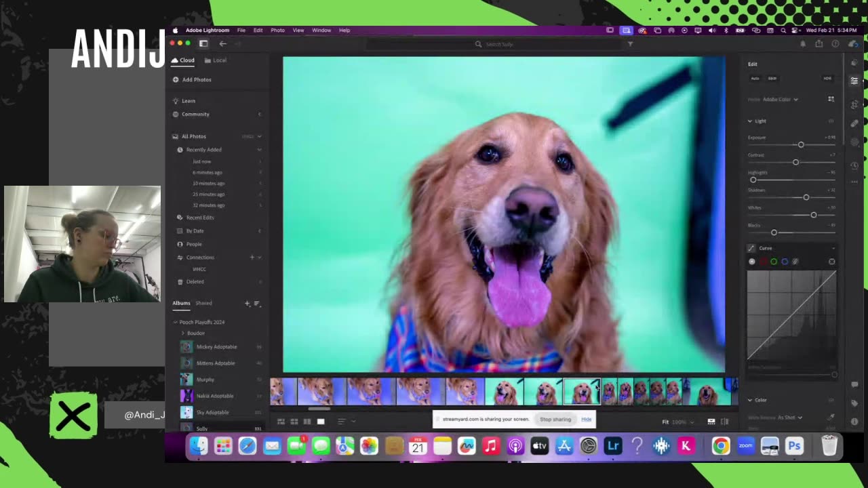Open the profile browser grid icon

(x=831, y=99)
